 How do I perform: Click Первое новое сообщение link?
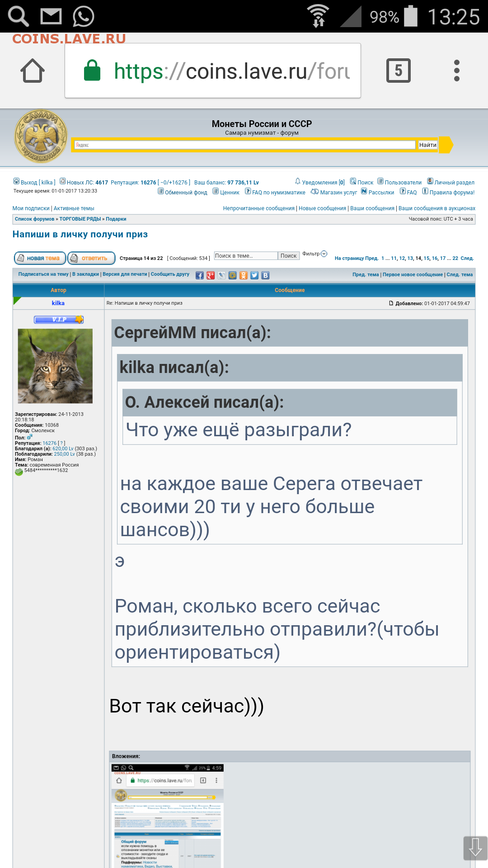point(413,275)
